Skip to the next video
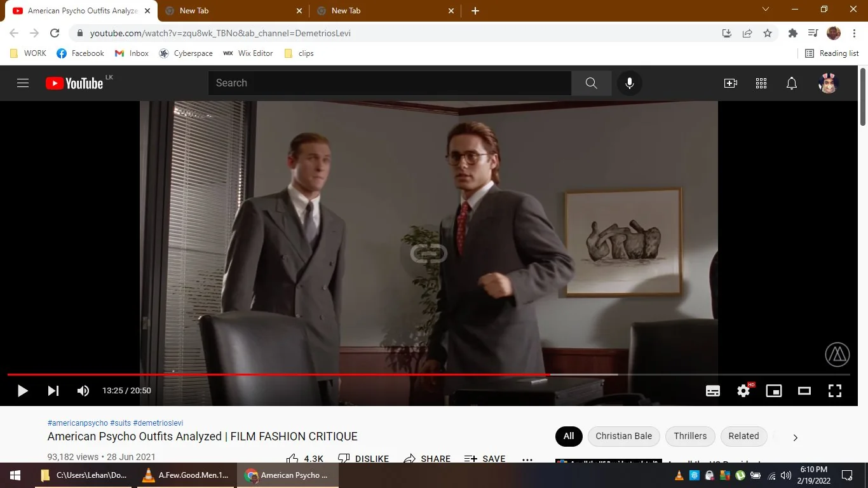 [x=53, y=391]
